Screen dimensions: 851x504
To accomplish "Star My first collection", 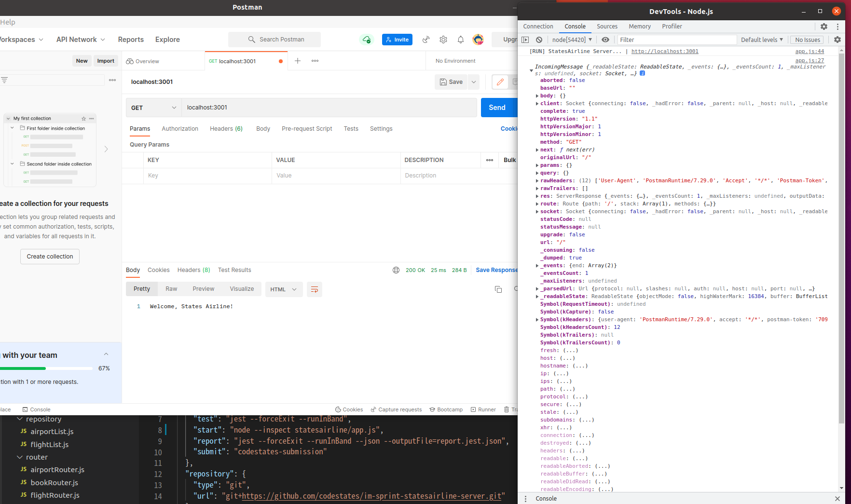I will 84,119.
